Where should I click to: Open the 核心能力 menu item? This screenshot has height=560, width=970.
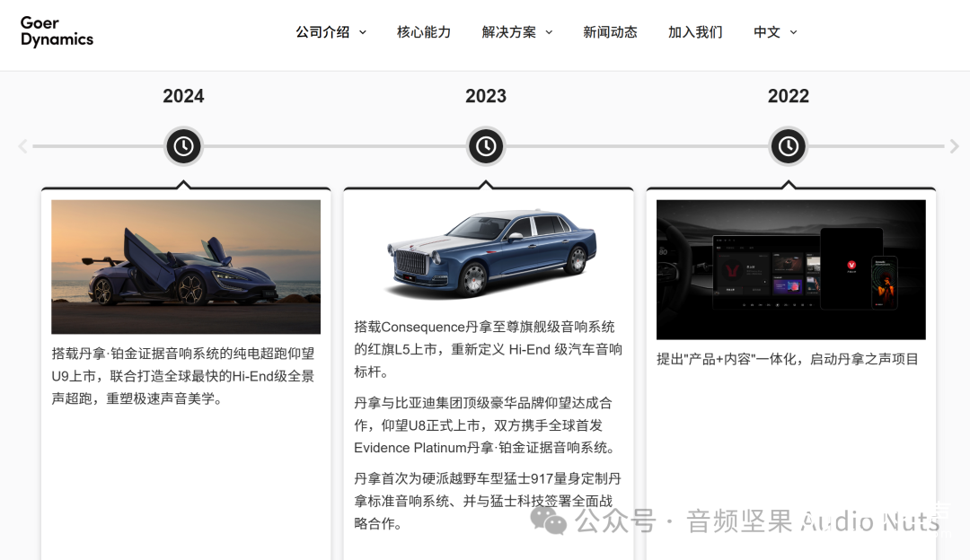tap(424, 32)
